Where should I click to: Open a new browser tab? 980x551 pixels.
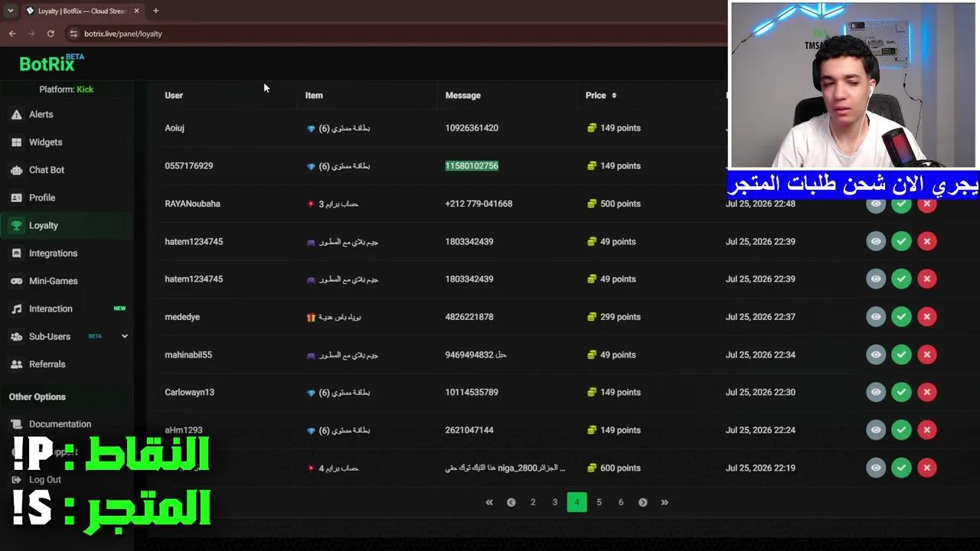pyautogui.click(x=155, y=11)
